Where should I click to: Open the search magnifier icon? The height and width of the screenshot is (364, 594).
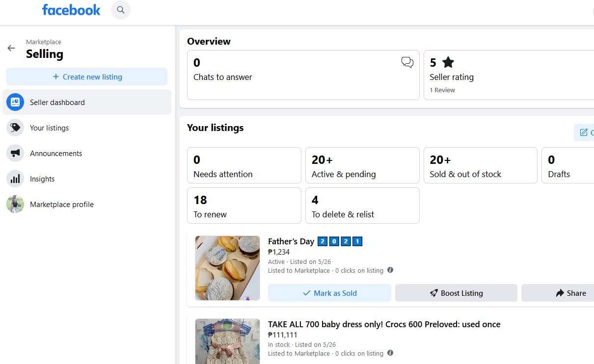[121, 10]
